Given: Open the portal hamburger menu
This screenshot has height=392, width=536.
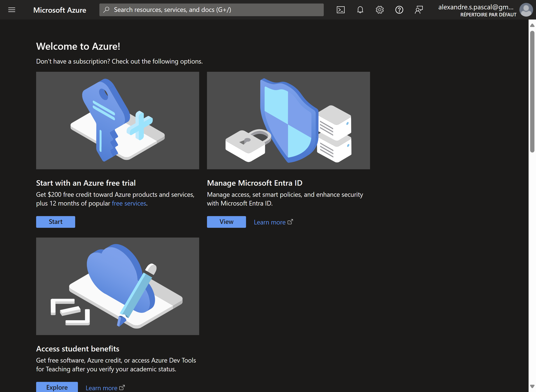Looking at the screenshot, I should point(12,10).
